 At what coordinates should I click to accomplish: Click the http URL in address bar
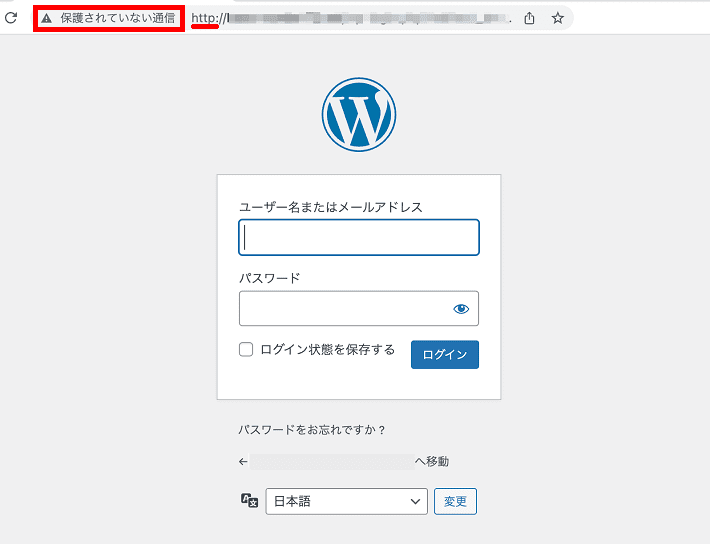point(351,18)
